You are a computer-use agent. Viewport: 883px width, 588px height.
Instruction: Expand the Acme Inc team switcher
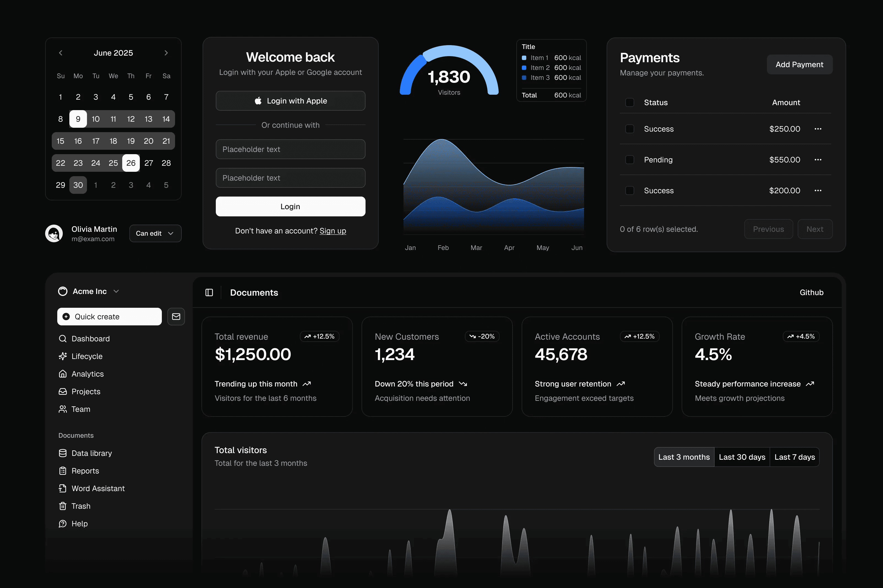[x=89, y=291]
